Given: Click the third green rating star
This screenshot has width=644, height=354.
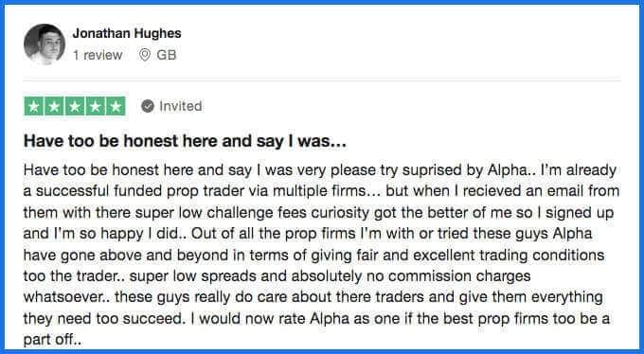Looking at the screenshot, I should [x=75, y=106].
